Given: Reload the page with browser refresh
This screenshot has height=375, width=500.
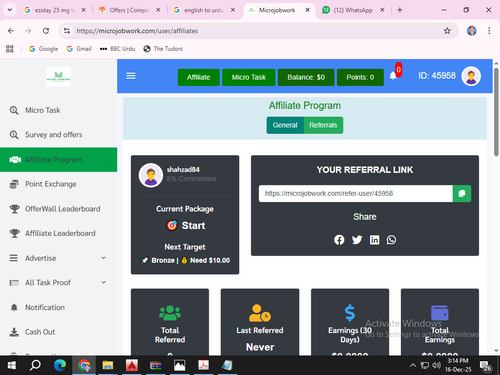Looking at the screenshot, I should point(46,31).
